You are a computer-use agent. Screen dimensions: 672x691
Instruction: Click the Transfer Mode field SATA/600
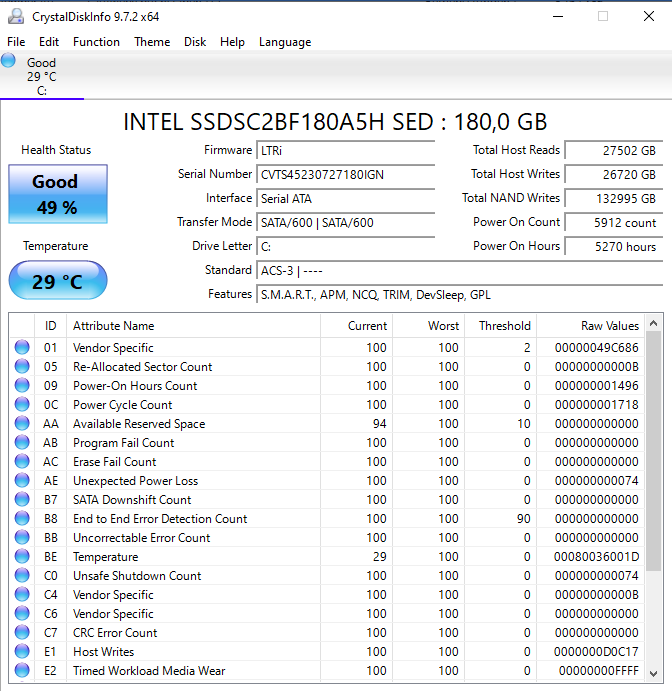[x=345, y=223]
